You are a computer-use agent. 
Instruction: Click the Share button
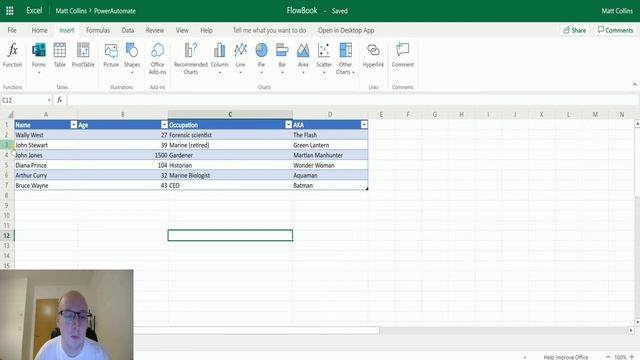click(x=574, y=30)
